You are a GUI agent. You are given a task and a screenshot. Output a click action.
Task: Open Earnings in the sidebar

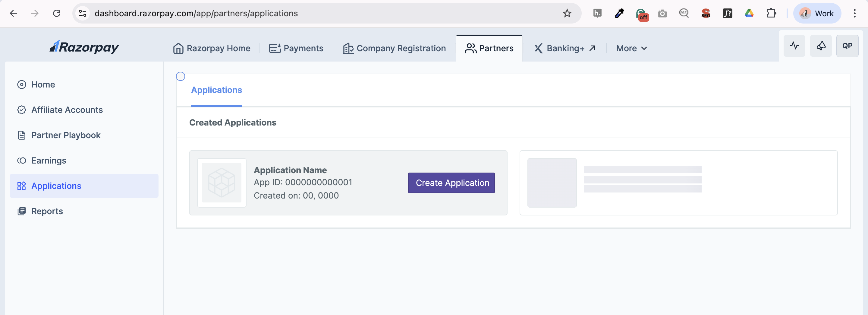[84, 160]
